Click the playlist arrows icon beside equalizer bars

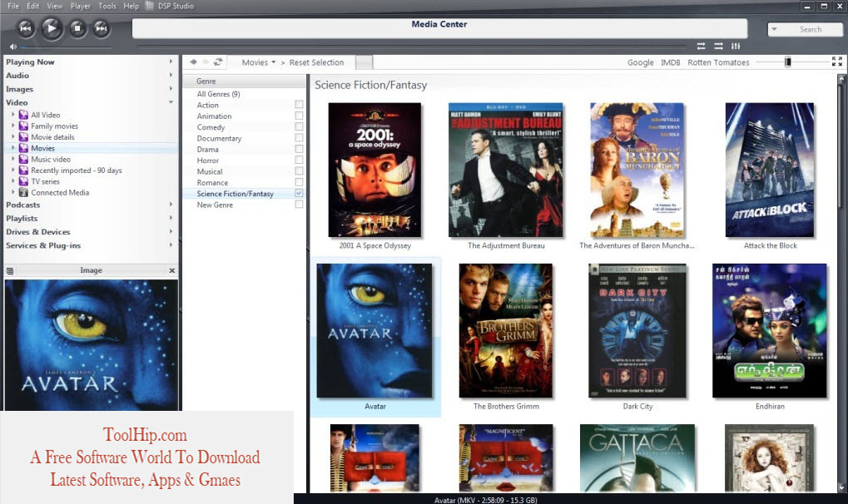click(719, 46)
